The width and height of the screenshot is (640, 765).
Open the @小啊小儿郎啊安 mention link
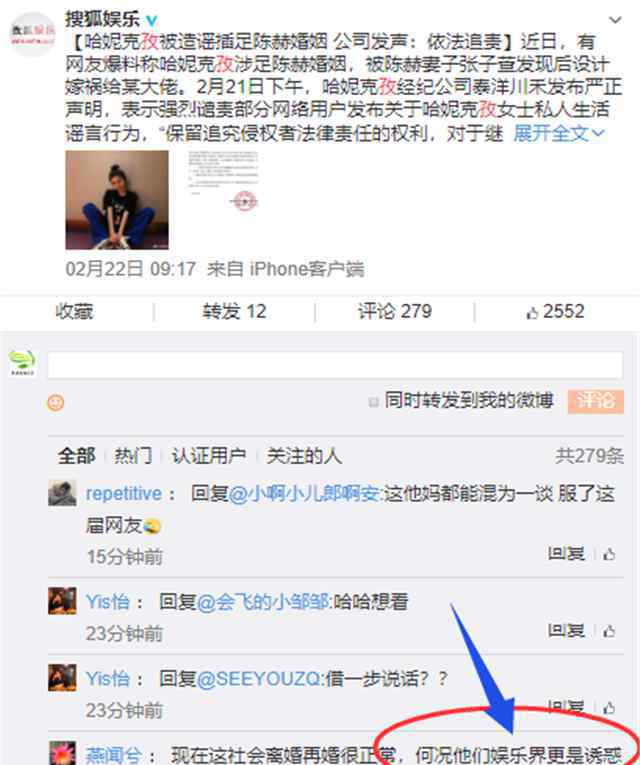click(304, 494)
